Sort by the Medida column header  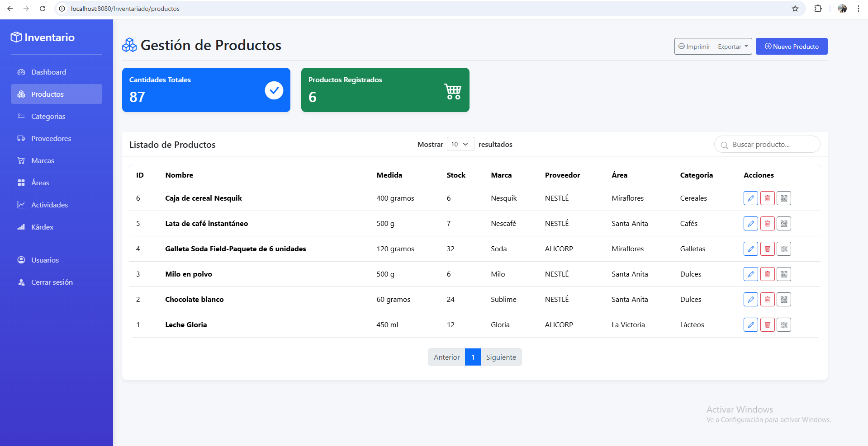click(x=389, y=175)
